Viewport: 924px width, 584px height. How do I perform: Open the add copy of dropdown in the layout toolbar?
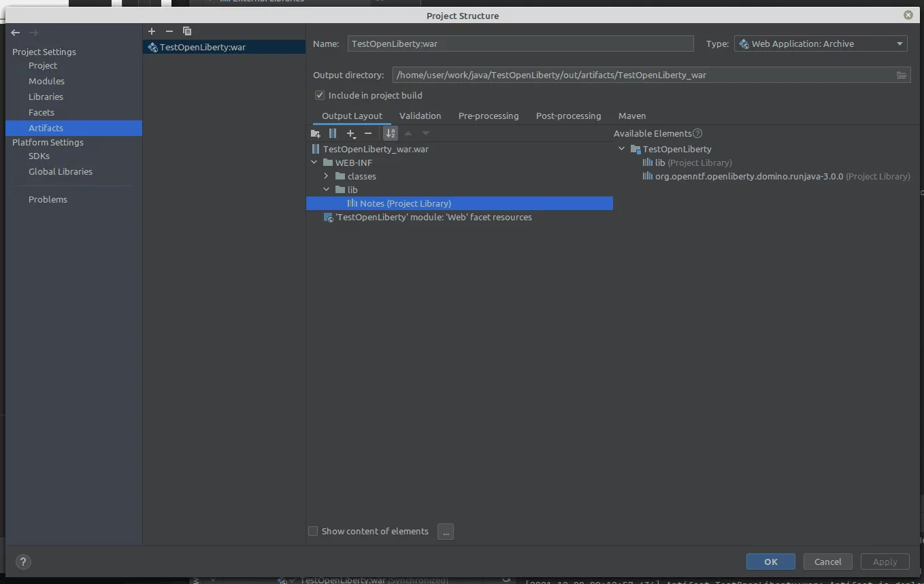click(350, 134)
